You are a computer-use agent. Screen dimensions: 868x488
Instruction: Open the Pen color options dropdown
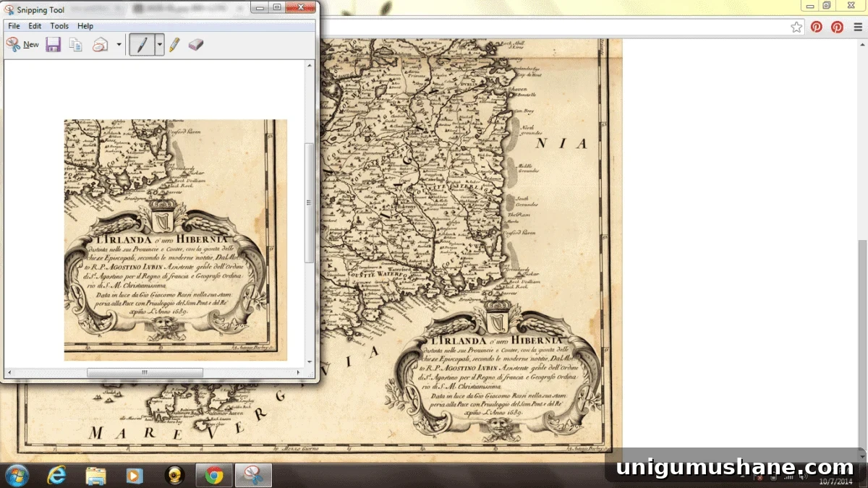[x=159, y=45]
